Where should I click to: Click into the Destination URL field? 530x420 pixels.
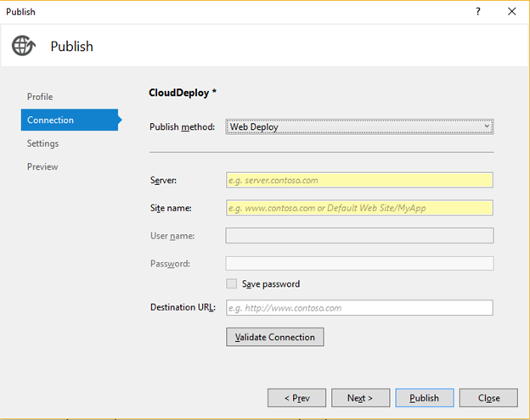359,307
